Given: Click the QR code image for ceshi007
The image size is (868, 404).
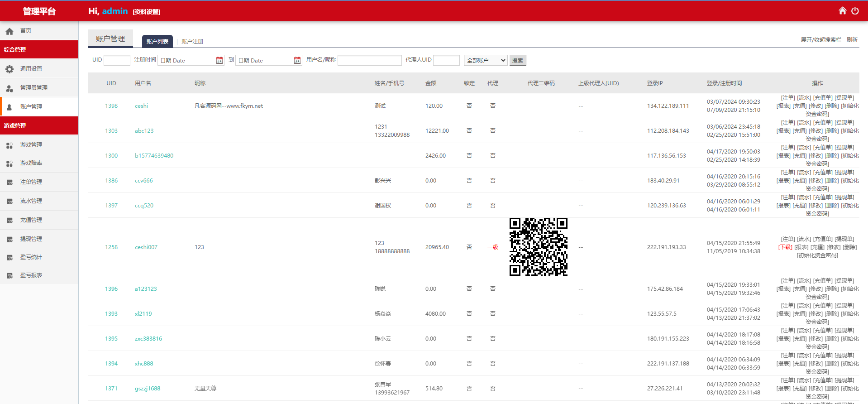Looking at the screenshot, I should [x=538, y=247].
